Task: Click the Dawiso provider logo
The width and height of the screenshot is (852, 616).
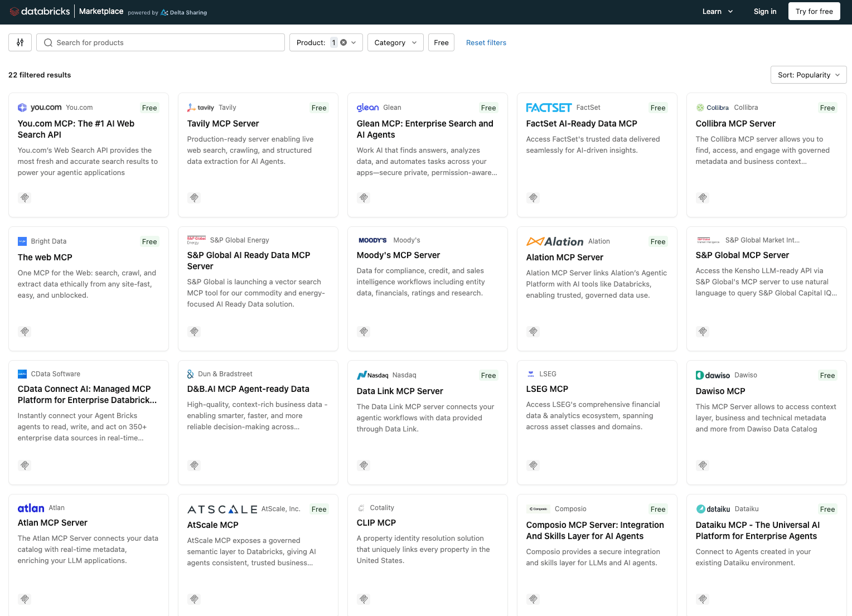Action: click(x=713, y=375)
